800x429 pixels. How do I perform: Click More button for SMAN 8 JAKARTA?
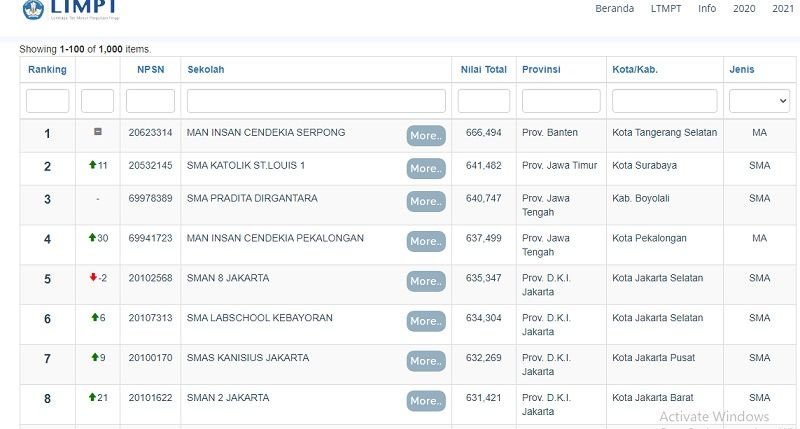coord(426,281)
